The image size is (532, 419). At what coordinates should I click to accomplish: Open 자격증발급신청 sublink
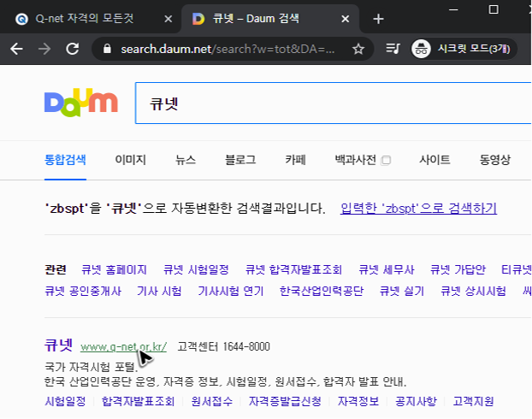[285, 402]
